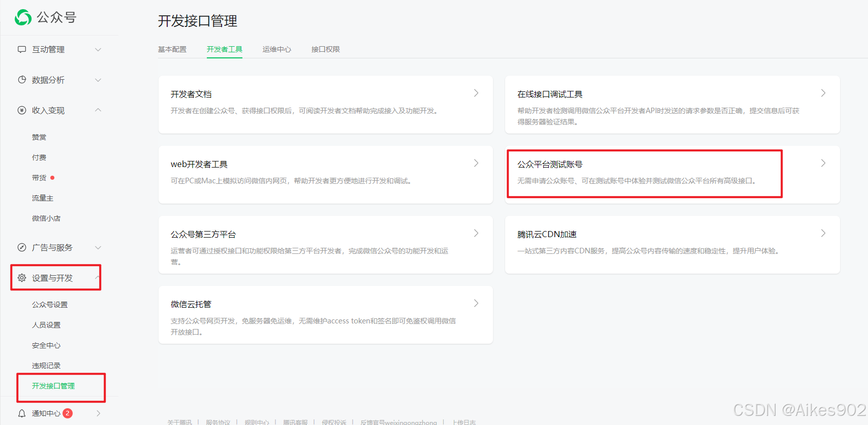Expand the 互动管理 menu chevron
Viewport: 868px width, 425px height.
(x=98, y=49)
